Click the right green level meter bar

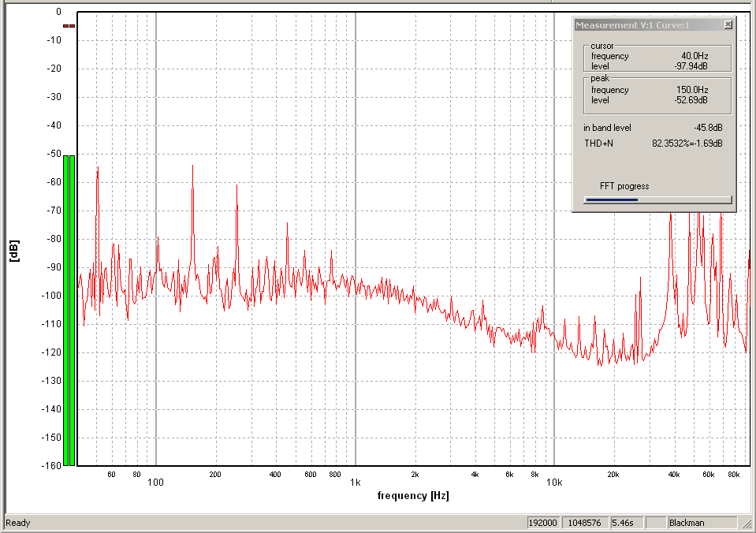pos(73,310)
